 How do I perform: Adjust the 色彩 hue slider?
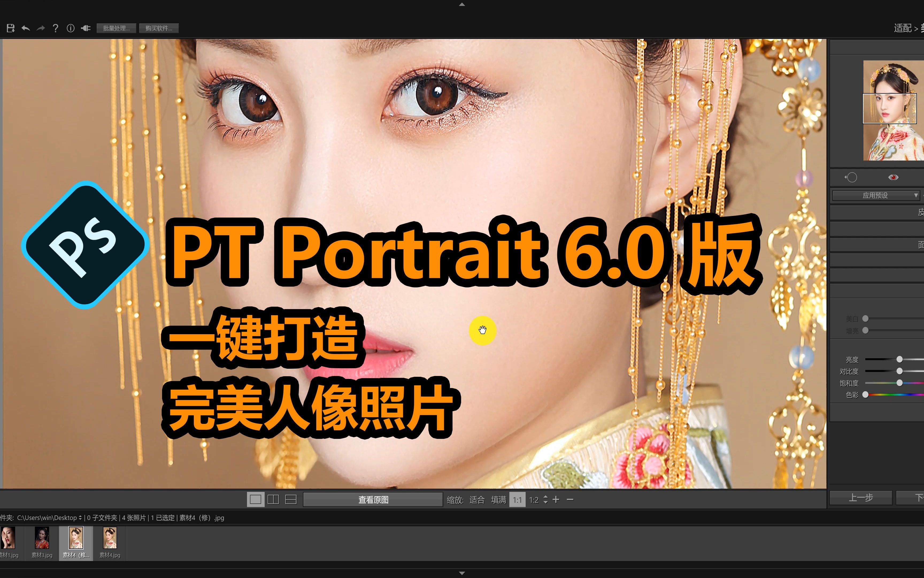[x=866, y=394]
